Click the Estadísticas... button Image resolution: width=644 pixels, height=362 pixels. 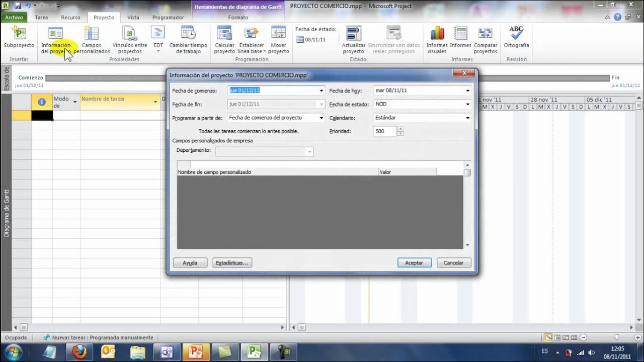(232, 262)
